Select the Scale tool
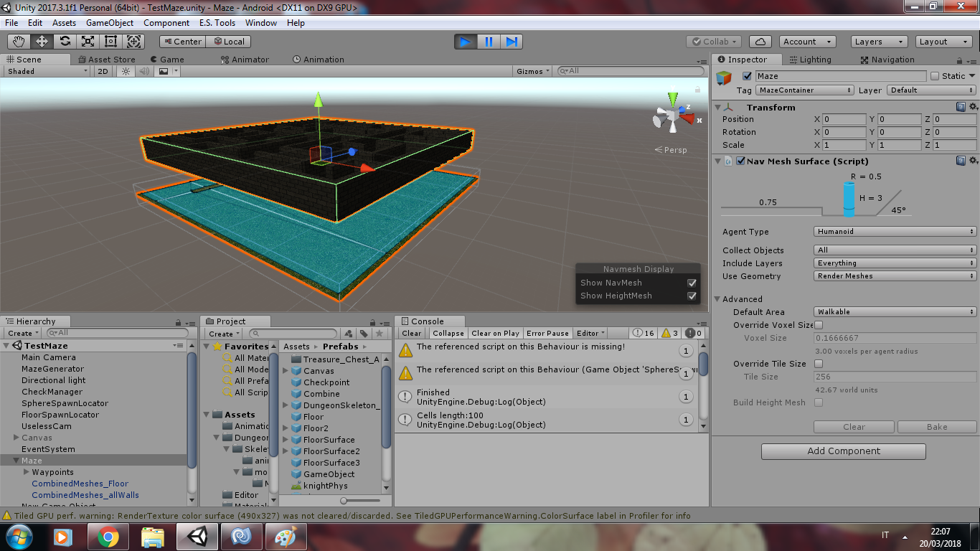The image size is (980, 551). coord(88,42)
